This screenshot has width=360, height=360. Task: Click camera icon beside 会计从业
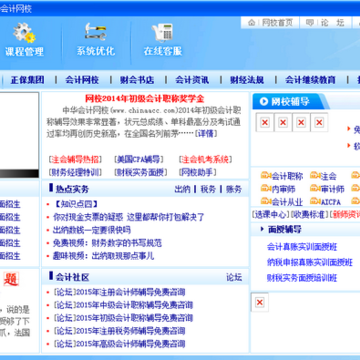266,201
